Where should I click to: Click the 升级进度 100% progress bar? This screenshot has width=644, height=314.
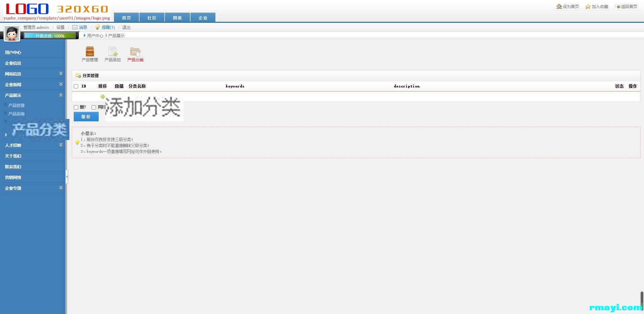coord(50,36)
